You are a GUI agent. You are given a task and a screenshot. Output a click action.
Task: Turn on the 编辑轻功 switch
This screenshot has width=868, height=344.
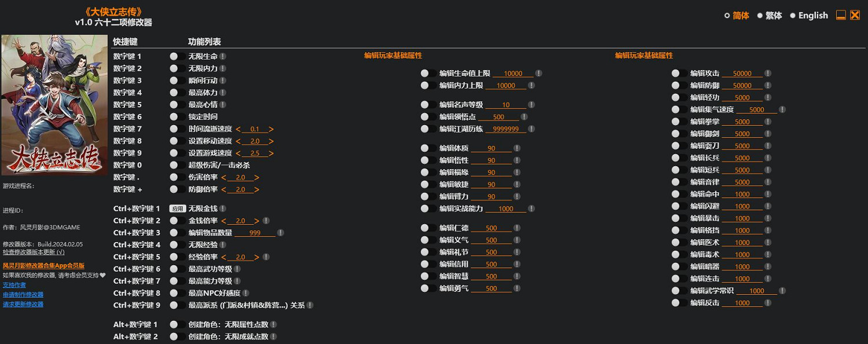pyautogui.click(x=679, y=98)
